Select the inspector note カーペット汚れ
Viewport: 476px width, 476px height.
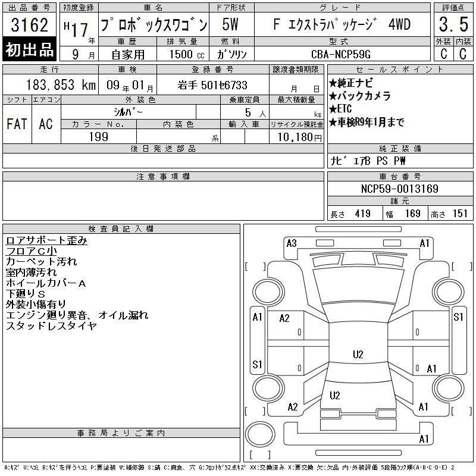pos(41,262)
